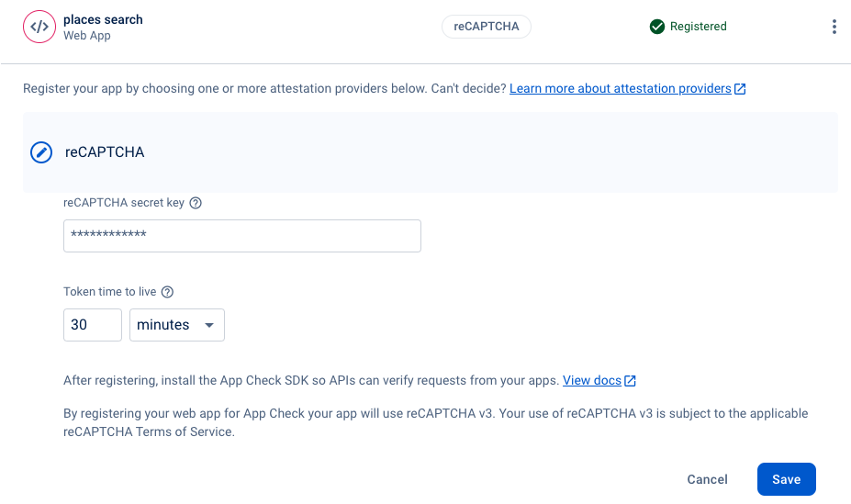This screenshot has height=504, width=851.
Task: Click the Web App subtitle label
Action: (x=86, y=36)
